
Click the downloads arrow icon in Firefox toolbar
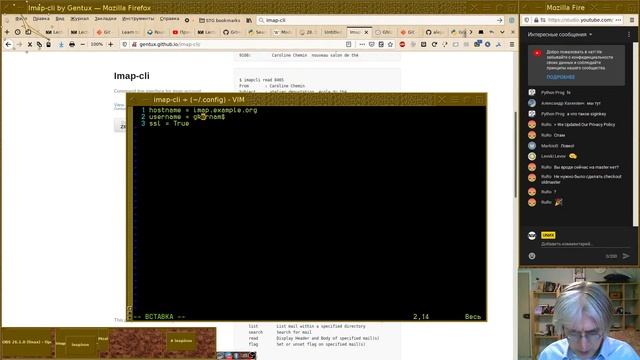(x=61, y=44)
